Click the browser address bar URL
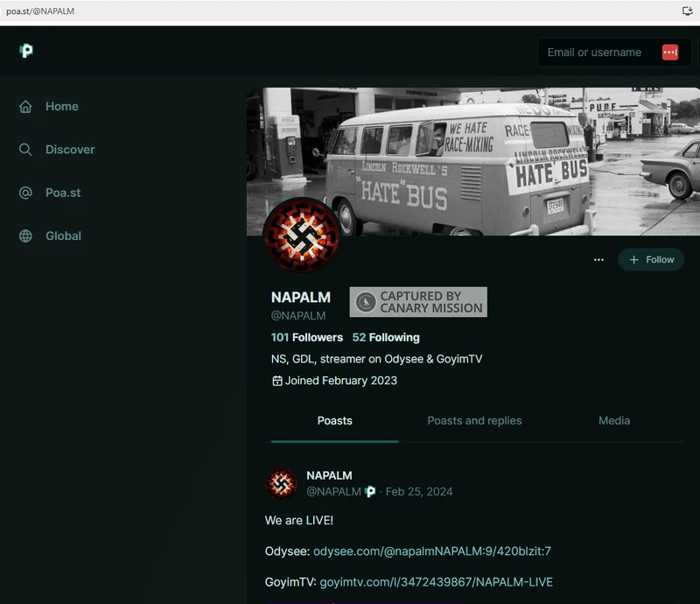The height and width of the screenshot is (604, 700). tap(40, 11)
